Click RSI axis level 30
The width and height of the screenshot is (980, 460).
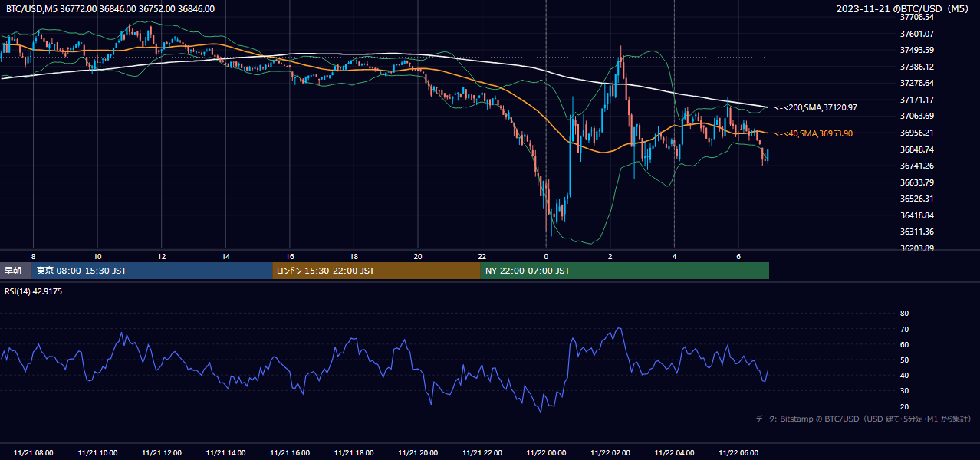[904, 391]
